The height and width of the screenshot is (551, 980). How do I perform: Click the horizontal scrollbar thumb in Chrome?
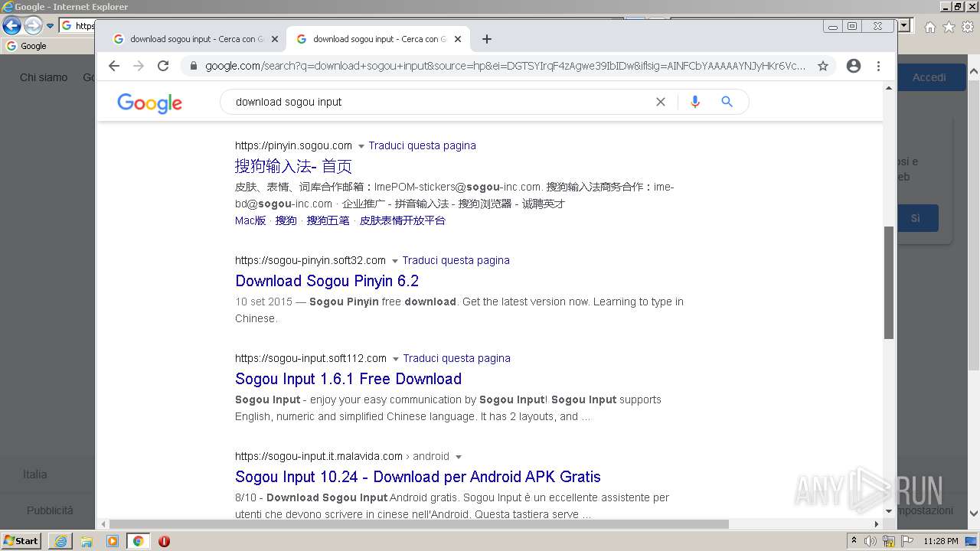(x=419, y=524)
